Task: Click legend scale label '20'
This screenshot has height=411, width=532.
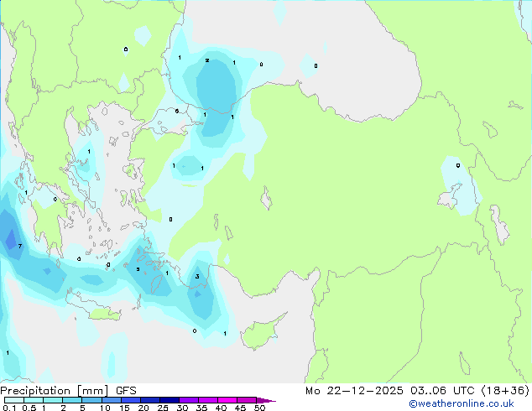Action: (x=143, y=408)
